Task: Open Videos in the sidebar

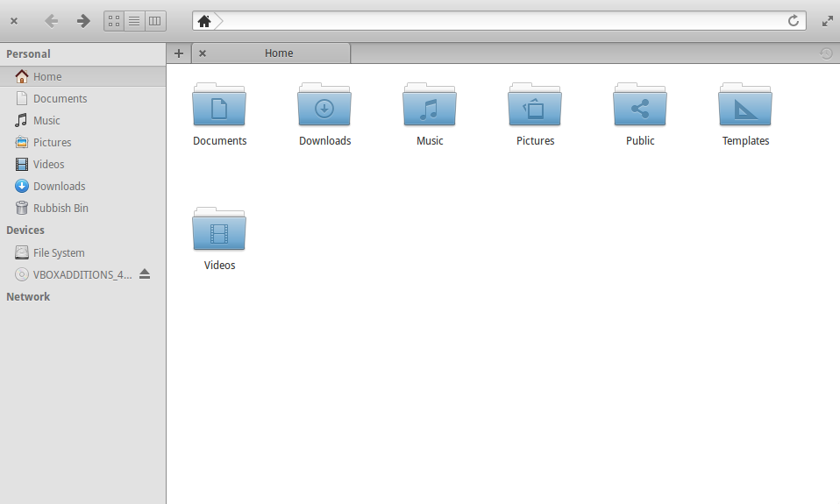Action: (83, 165)
